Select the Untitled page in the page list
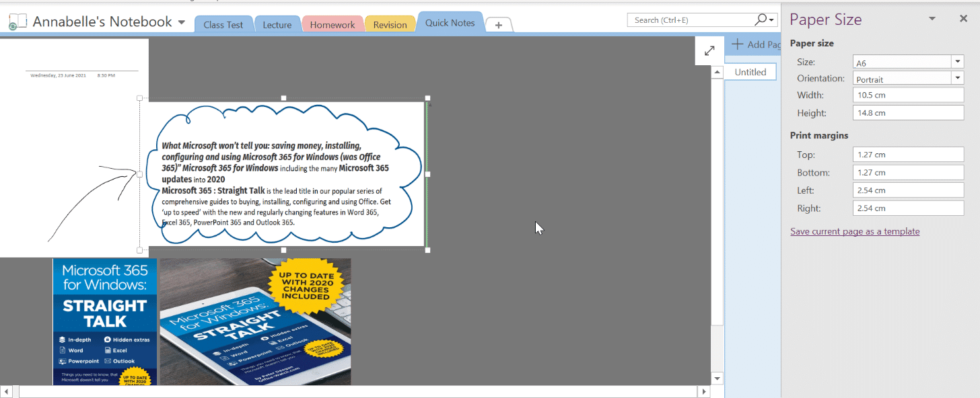The width and height of the screenshot is (980, 398). [750, 72]
